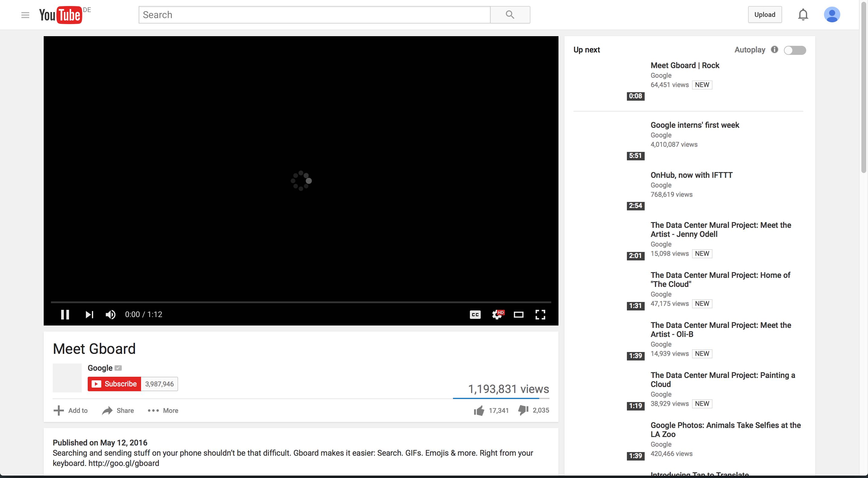This screenshot has width=868, height=478.
Task: Open the hamburger guide menu
Action: coord(25,15)
